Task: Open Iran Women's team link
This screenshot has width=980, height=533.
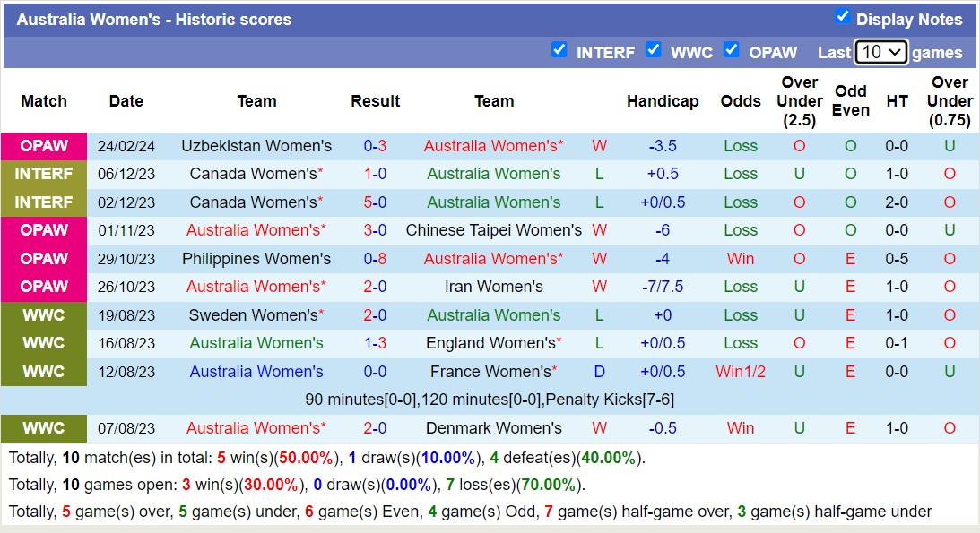Action: click(493, 287)
